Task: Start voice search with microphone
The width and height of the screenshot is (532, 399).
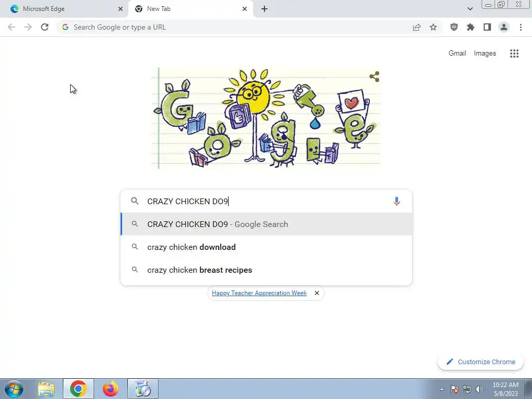Action: [x=396, y=201]
